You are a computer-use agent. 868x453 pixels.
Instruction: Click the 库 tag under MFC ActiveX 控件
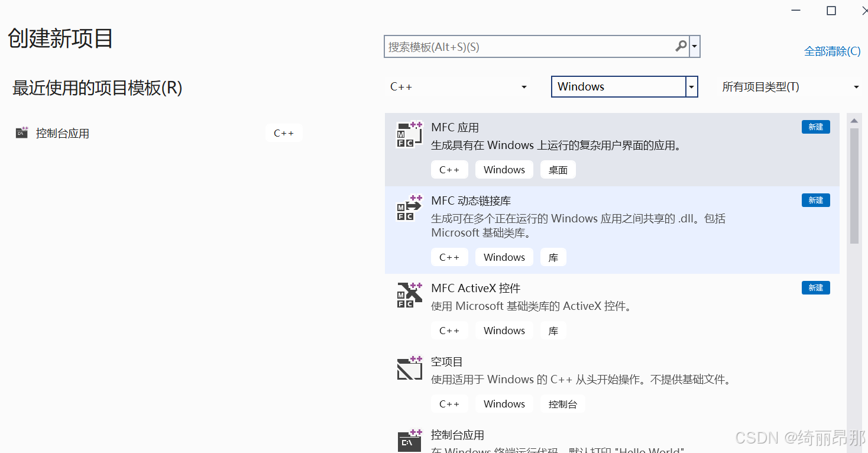(553, 331)
